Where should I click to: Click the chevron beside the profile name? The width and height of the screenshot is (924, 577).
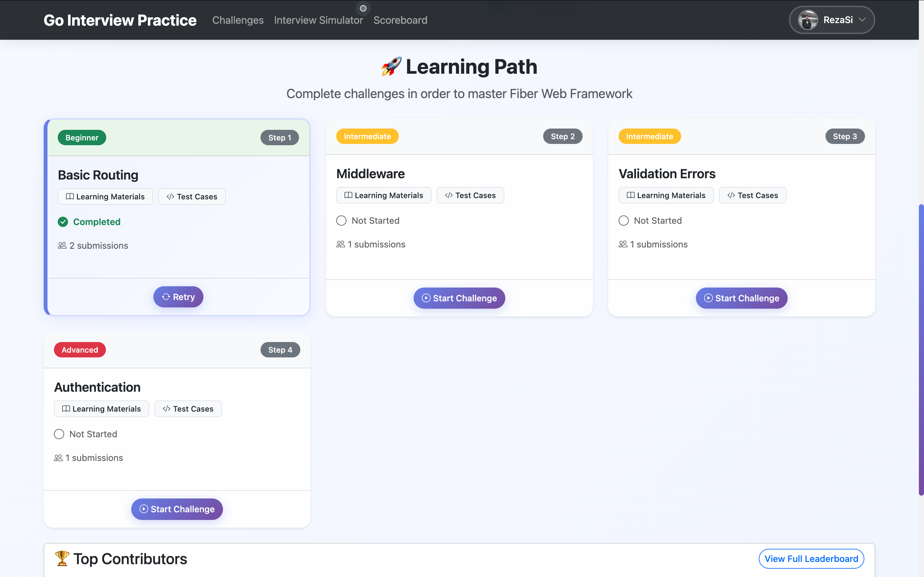[863, 20]
